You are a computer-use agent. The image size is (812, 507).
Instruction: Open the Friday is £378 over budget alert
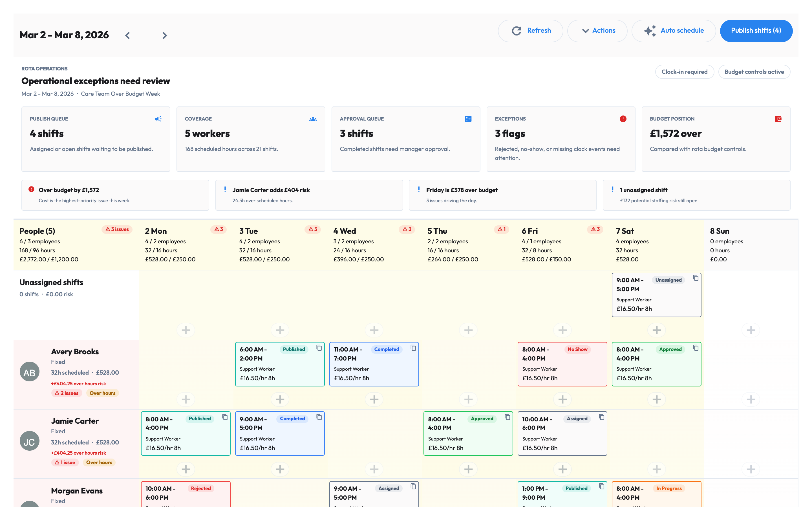(x=502, y=195)
